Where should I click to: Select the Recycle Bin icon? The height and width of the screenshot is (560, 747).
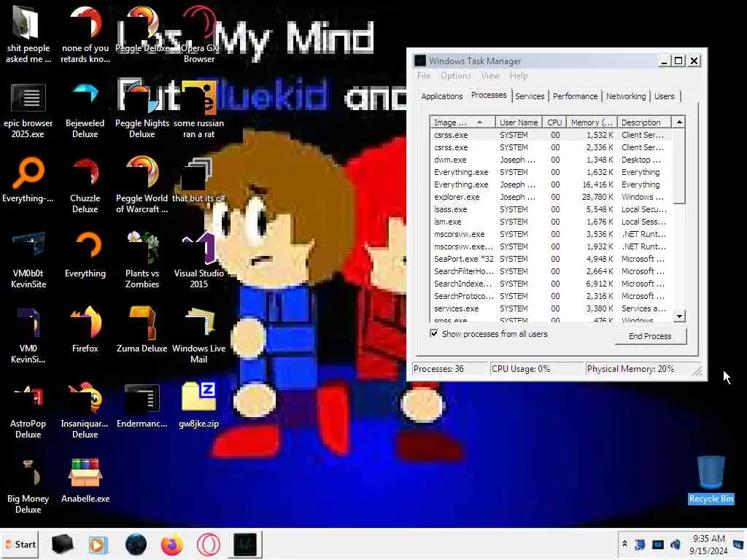pyautogui.click(x=711, y=480)
